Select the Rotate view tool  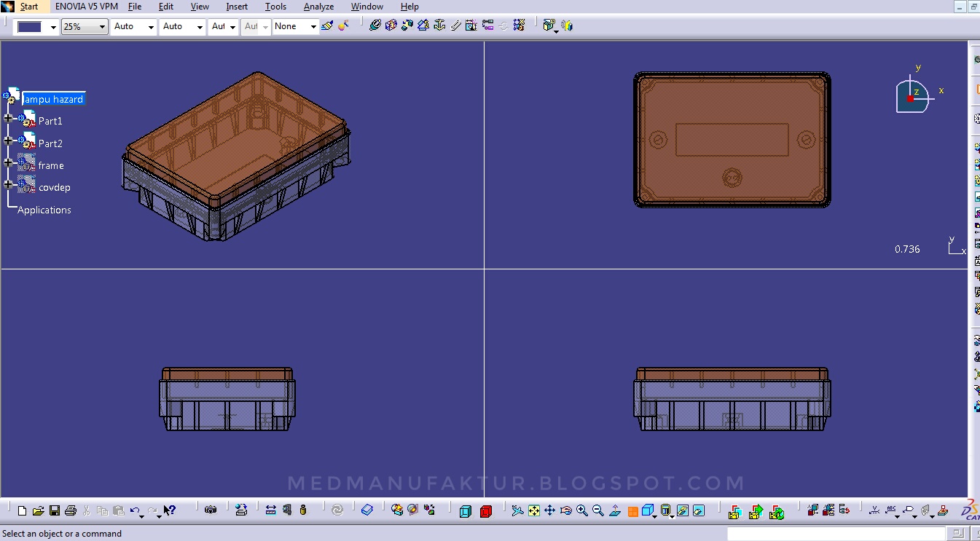tap(566, 510)
